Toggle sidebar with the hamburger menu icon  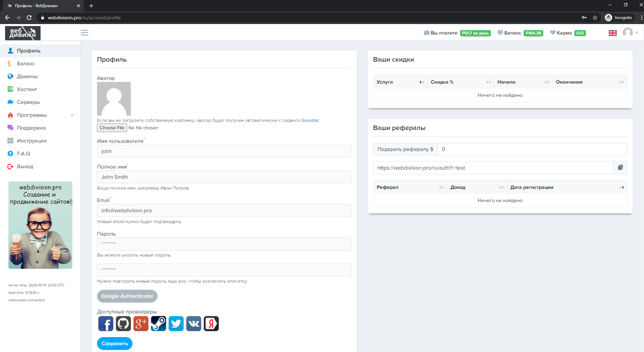pyautogui.click(x=85, y=33)
